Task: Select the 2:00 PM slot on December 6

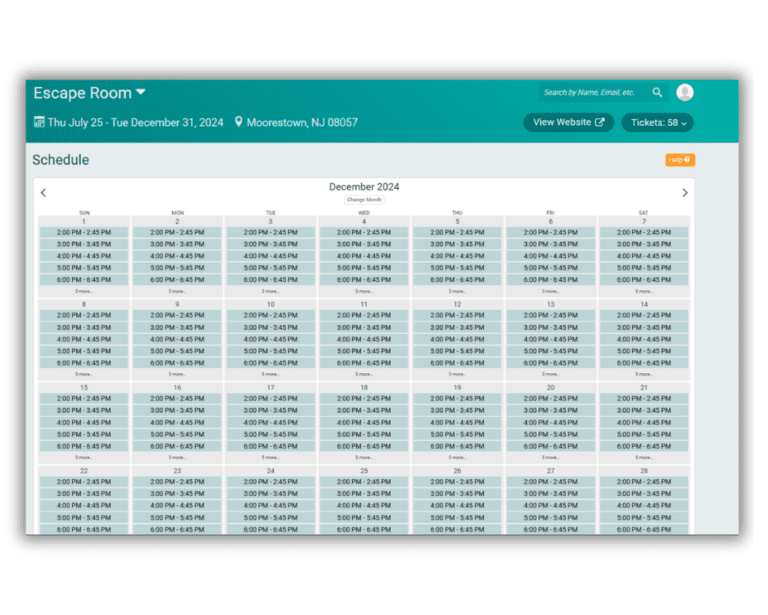Action: pos(551,232)
